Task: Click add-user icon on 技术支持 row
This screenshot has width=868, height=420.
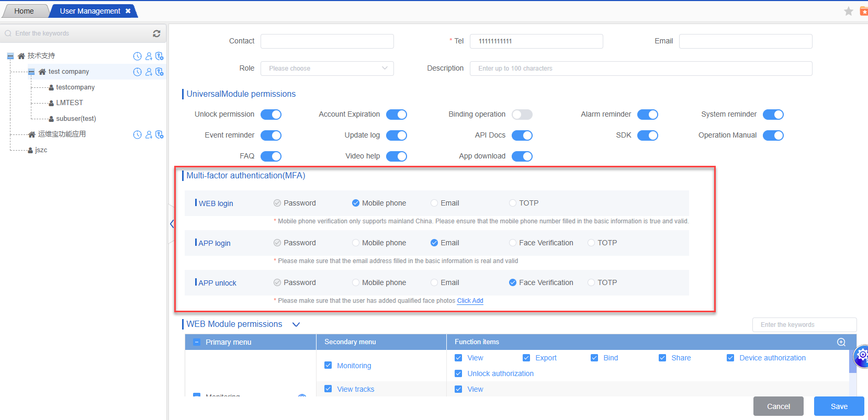Action: click(149, 56)
